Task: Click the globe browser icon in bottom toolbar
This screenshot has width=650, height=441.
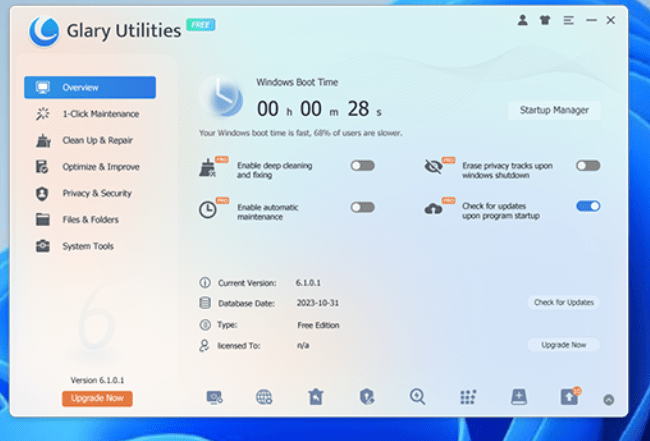Action: click(x=264, y=397)
